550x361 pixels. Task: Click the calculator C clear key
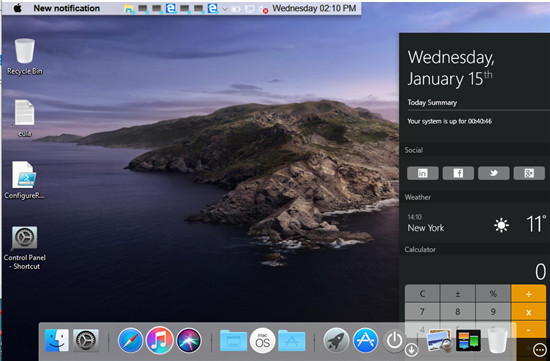(422, 294)
